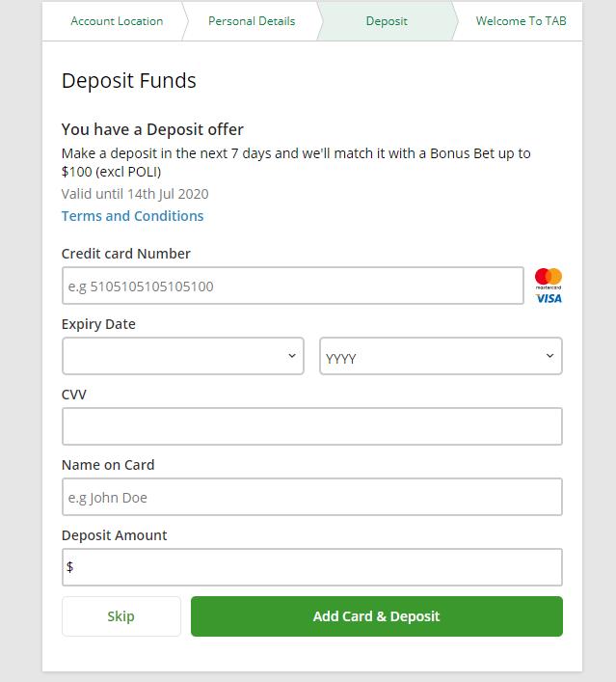The image size is (616, 682).
Task: Focus the Credit card Number input field
Action: click(x=292, y=286)
